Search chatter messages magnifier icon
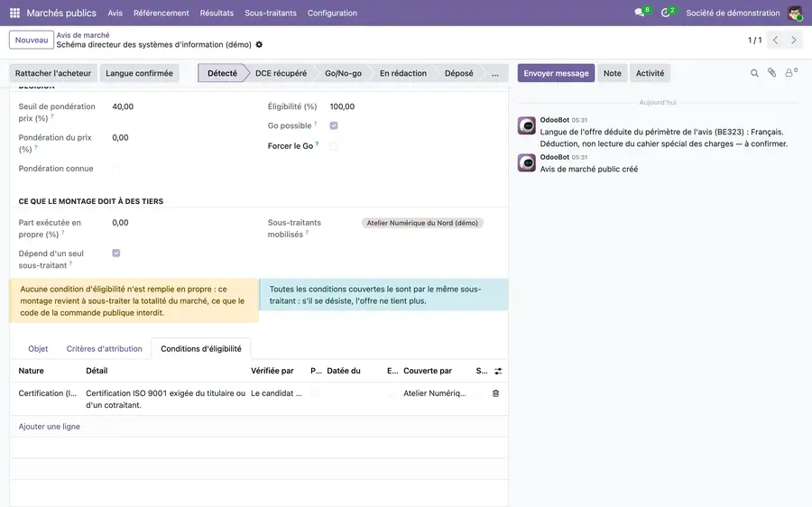This screenshot has width=812, height=507. (x=754, y=73)
